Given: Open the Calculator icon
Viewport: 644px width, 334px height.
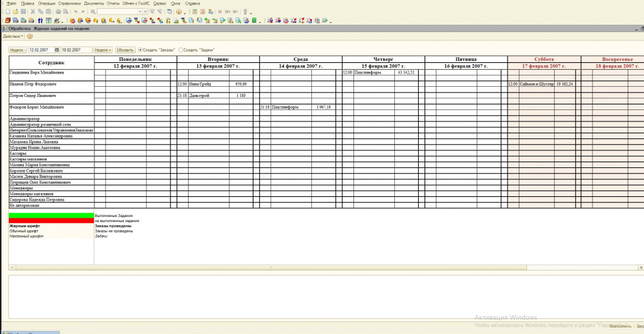Looking at the screenshot, I should [195, 11].
